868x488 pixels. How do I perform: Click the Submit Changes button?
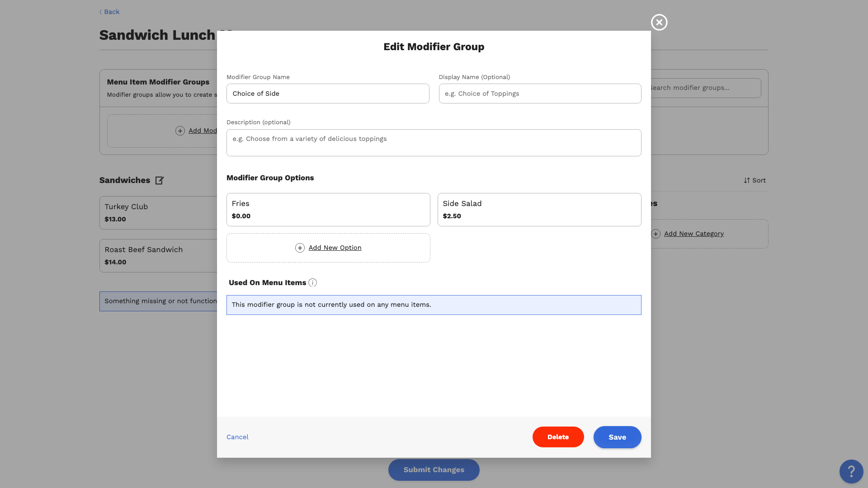434,470
